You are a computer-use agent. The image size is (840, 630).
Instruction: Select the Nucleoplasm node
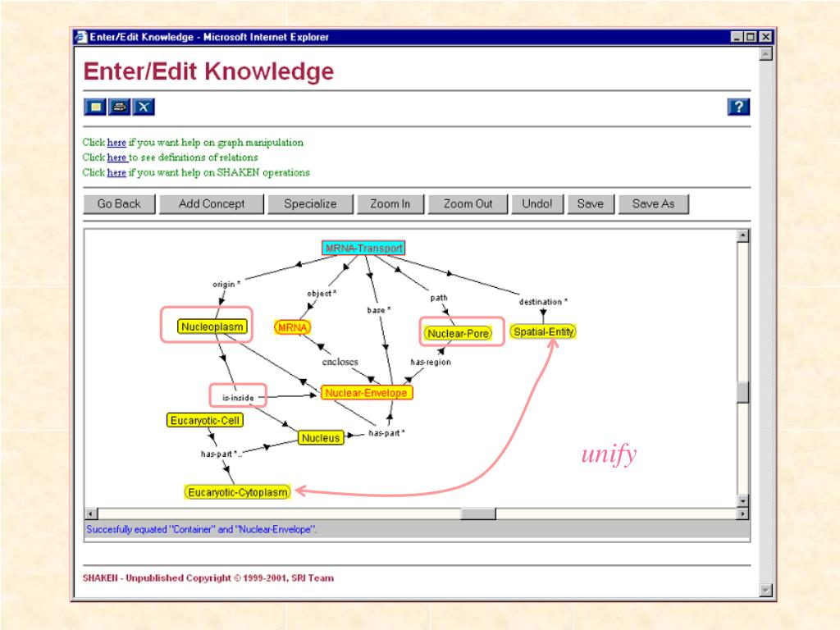(x=212, y=326)
